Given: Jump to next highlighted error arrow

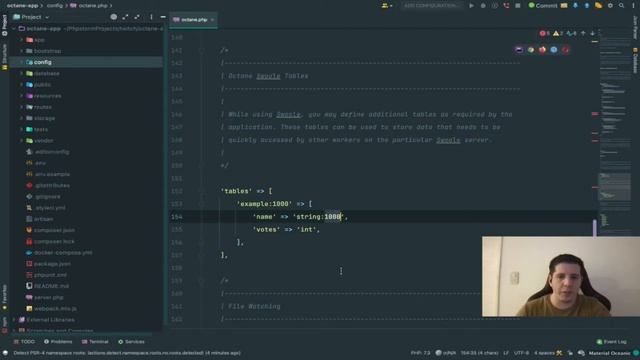Looking at the screenshot, I should 592,33.
